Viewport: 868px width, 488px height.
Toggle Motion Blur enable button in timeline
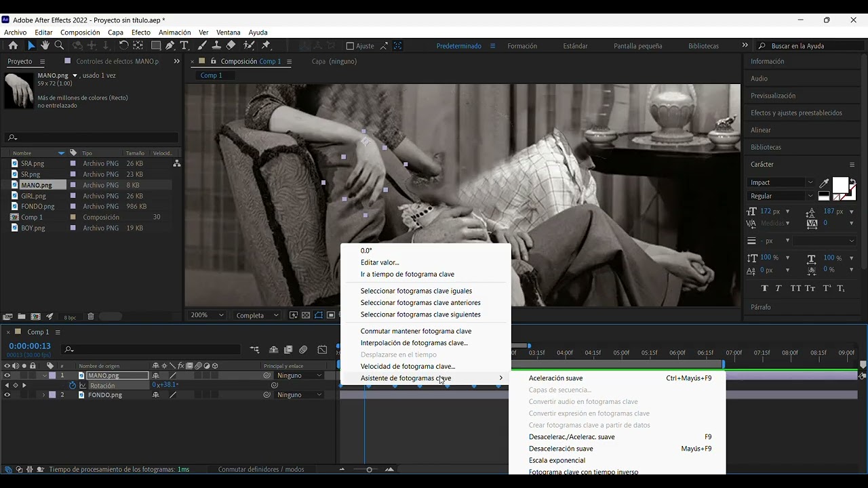click(303, 350)
